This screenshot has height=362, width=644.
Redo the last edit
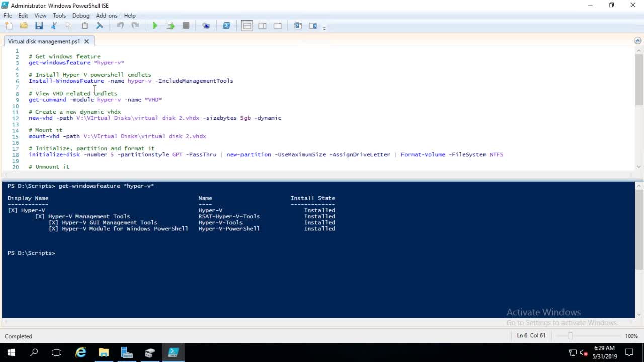[135, 26]
